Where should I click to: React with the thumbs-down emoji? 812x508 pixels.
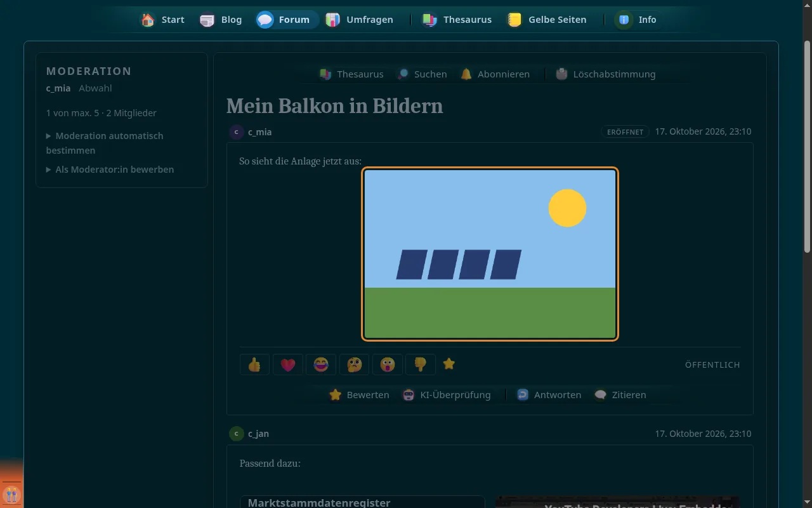pos(420,364)
